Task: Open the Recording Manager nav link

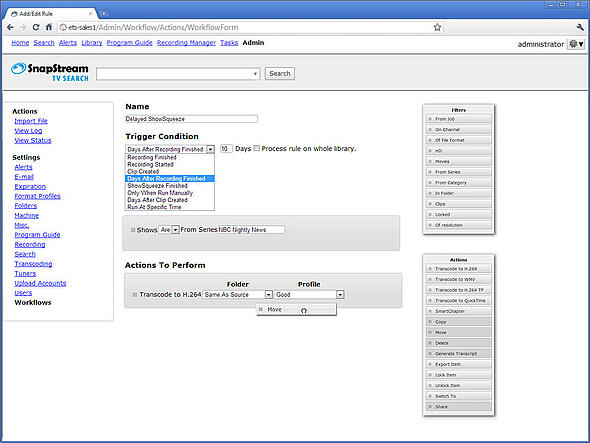Action: (186, 43)
